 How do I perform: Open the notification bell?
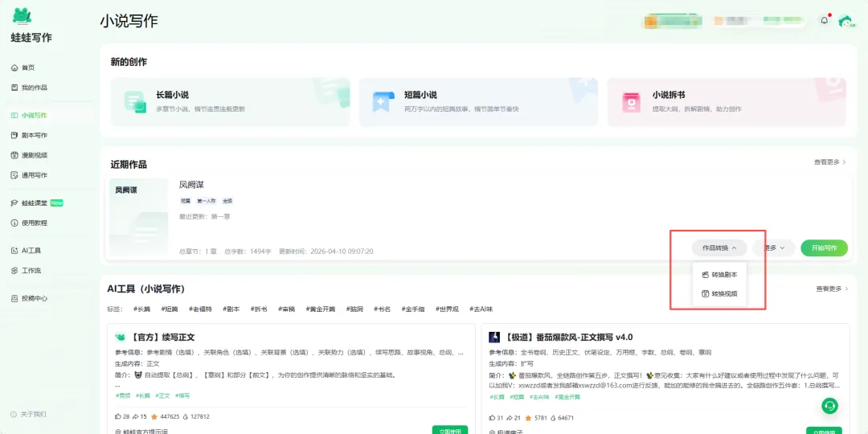825,20
